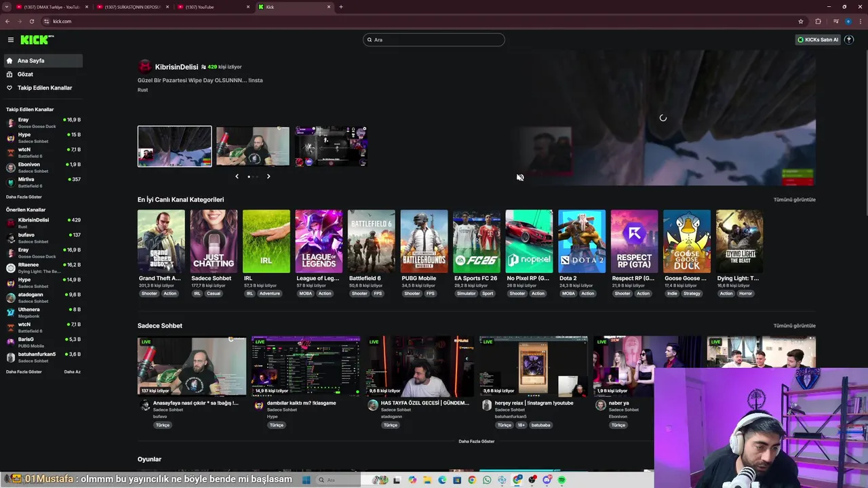Open HAS TAYFA ÖZEL GECESİ stream thumbnail
Screen dimensions: 868x488
coord(420,366)
